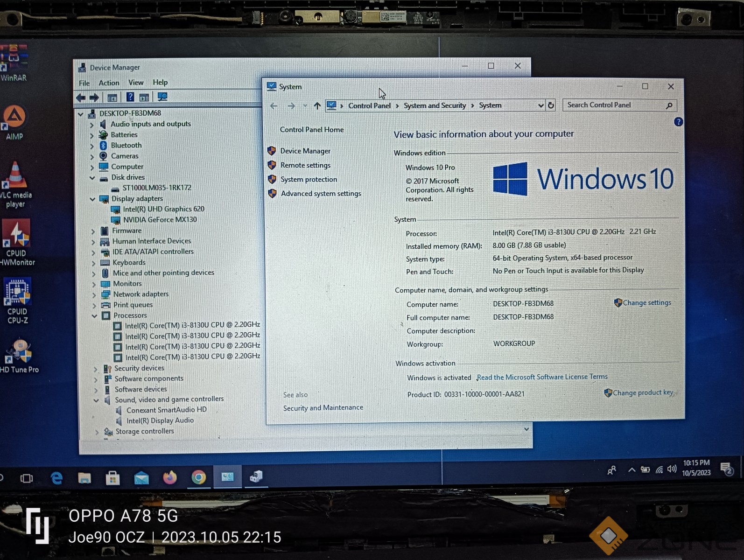Screen dimensions: 744x560
Task: Open File Explorer from taskbar
Action: (84, 478)
